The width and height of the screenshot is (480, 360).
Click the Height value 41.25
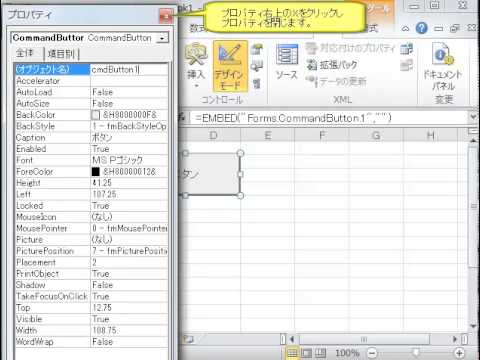[129, 183]
